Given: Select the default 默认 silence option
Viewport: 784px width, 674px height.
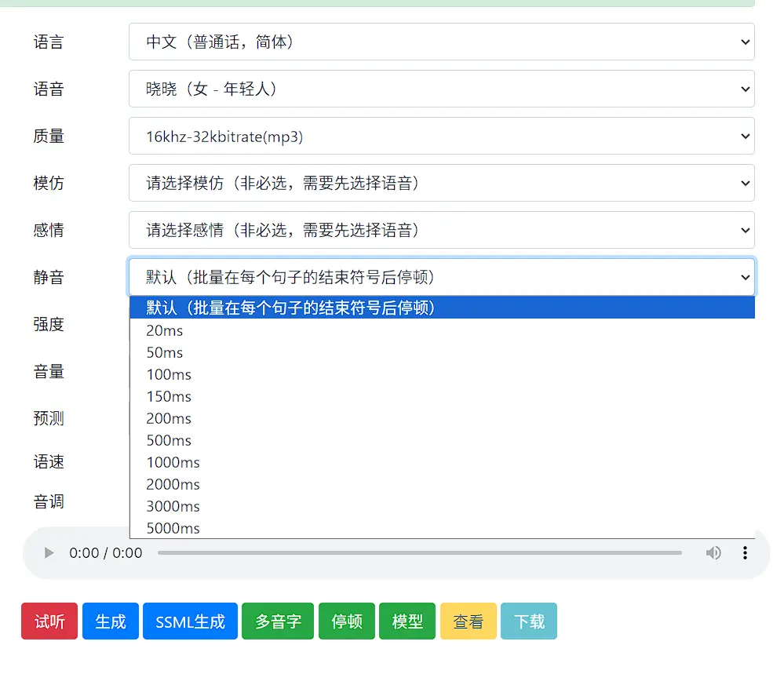Looking at the screenshot, I should 441,308.
